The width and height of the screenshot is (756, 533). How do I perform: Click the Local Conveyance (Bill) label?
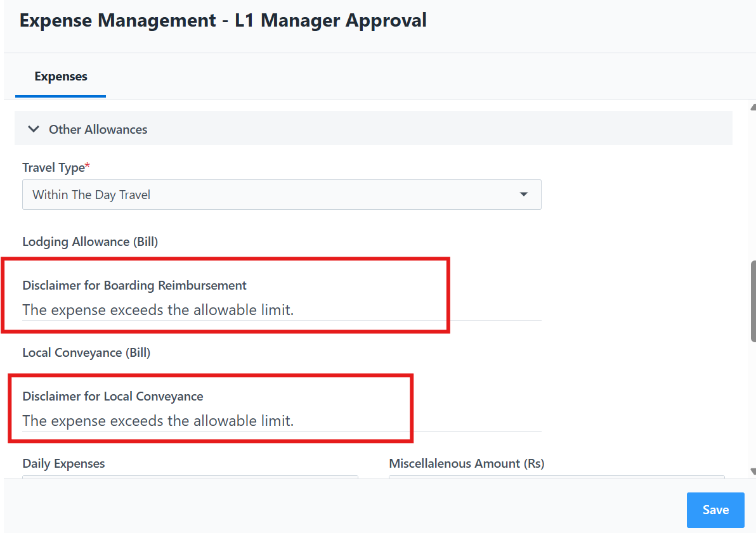pos(86,352)
